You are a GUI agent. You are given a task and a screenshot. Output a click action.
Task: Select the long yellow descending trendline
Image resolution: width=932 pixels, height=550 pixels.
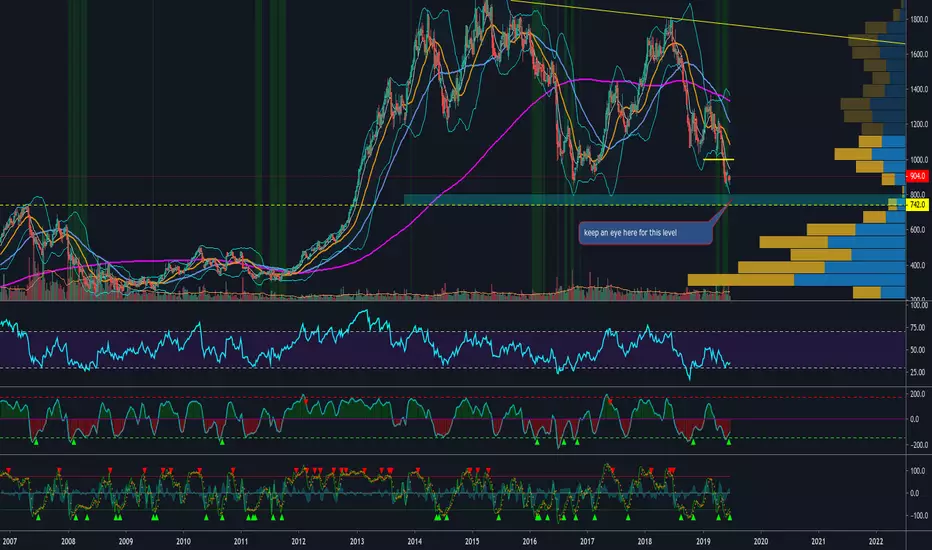coord(707,22)
